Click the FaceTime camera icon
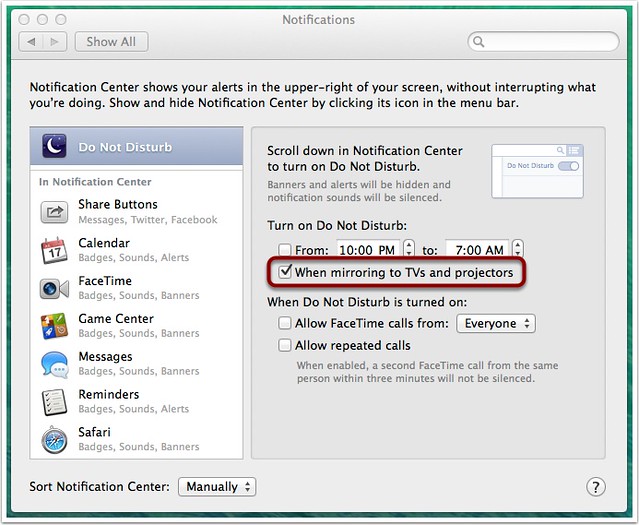This screenshot has width=639, height=525. (x=54, y=289)
